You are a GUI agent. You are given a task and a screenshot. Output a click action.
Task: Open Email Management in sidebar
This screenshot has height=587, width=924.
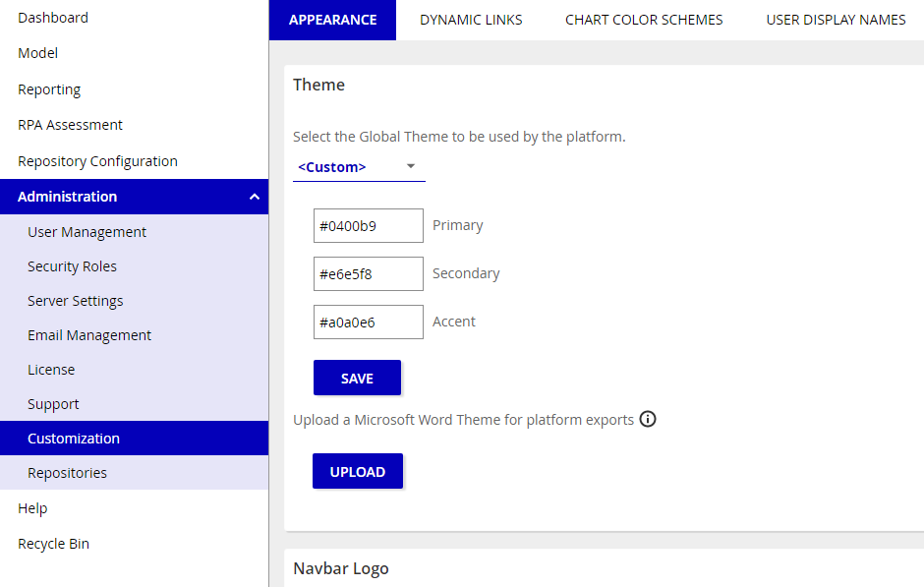coord(89,335)
